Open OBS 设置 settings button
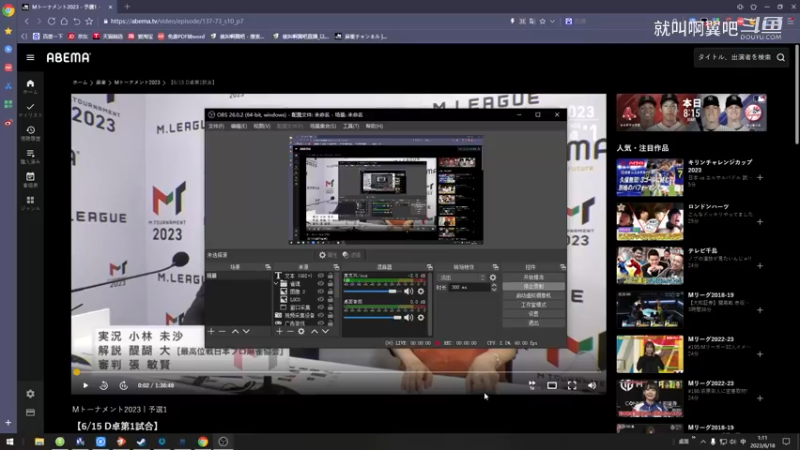This screenshot has width=800, height=450. coord(534,314)
